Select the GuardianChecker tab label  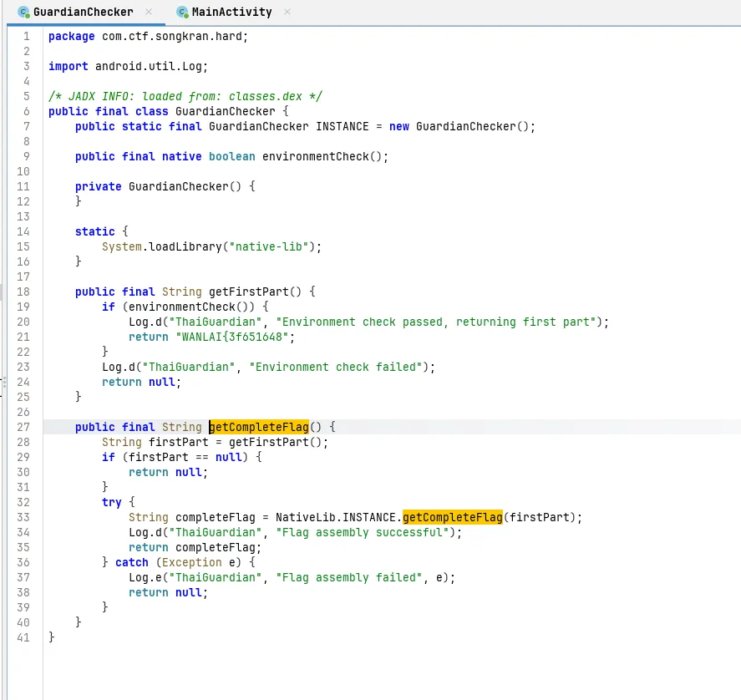(83, 13)
